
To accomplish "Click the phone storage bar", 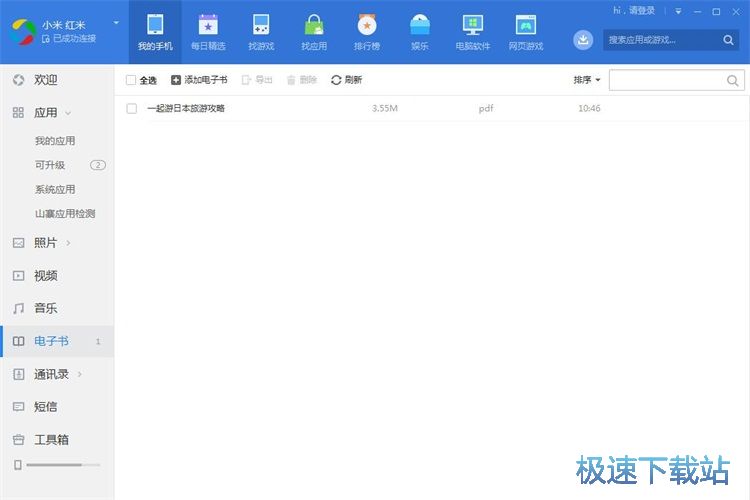I will point(63,465).
